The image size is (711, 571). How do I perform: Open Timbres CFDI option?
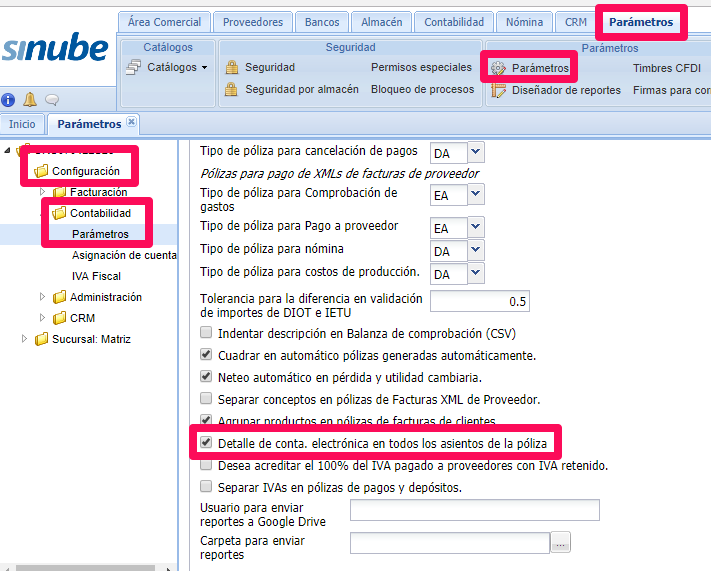[667, 68]
